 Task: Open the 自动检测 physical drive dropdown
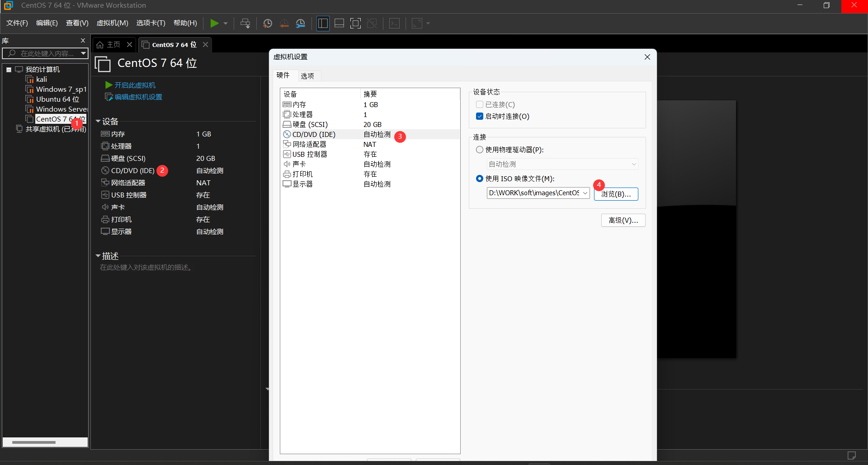562,164
